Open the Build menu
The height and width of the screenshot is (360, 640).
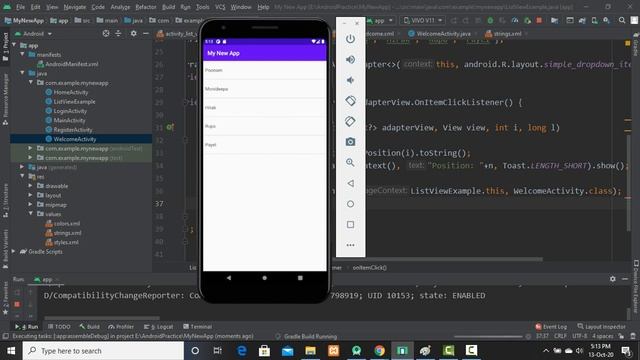coord(168,7)
